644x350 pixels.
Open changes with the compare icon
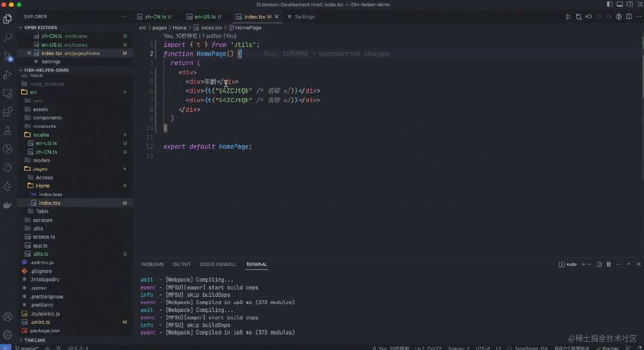tap(578, 17)
